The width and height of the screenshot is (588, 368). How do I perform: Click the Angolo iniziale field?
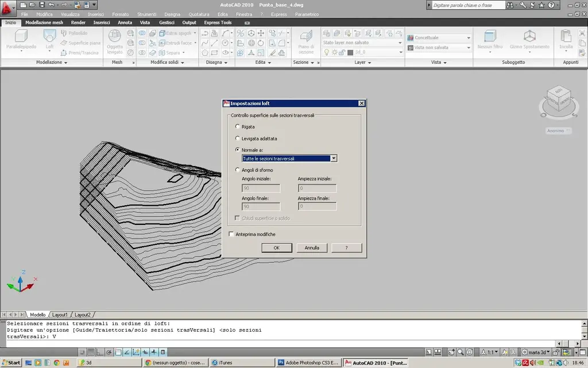coord(261,188)
